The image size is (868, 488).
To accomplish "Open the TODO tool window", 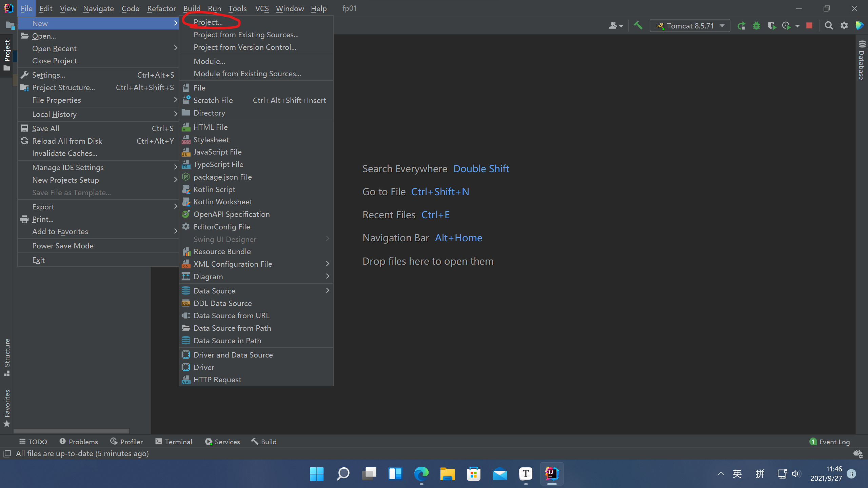I will (x=33, y=442).
